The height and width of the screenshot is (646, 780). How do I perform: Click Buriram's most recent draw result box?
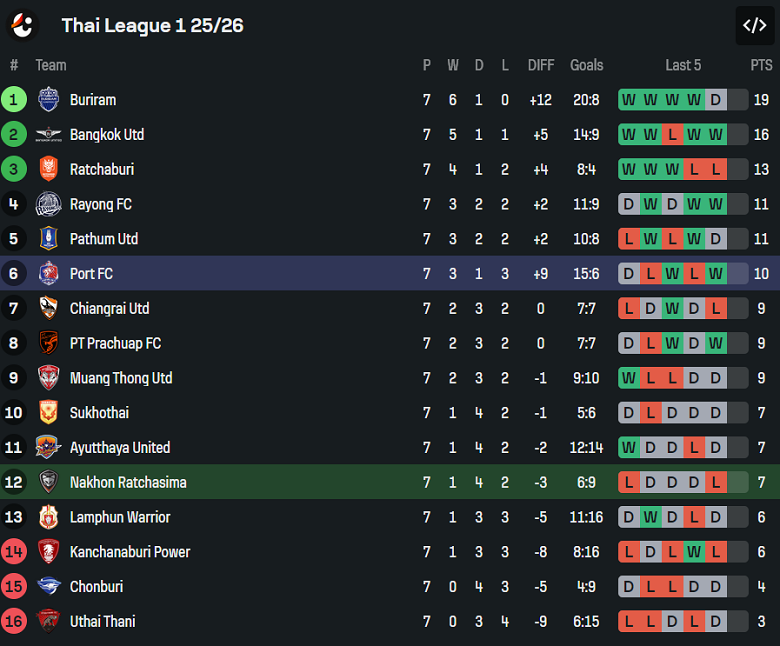click(x=715, y=100)
